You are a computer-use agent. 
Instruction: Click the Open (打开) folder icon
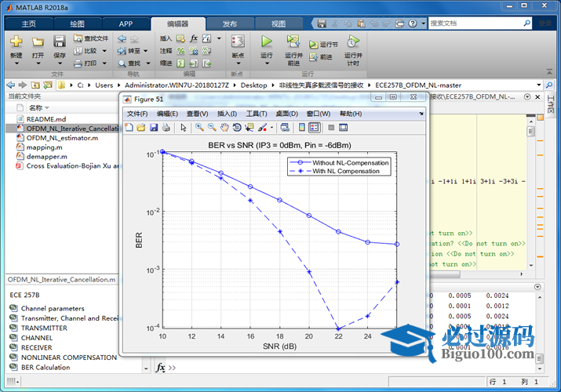pos(38,42)
